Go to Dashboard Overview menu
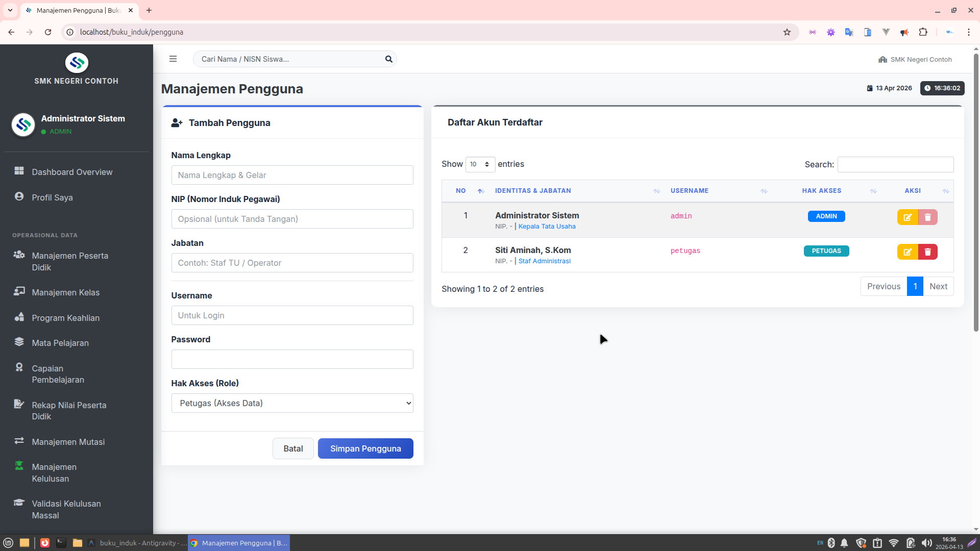 click(72, 172)
